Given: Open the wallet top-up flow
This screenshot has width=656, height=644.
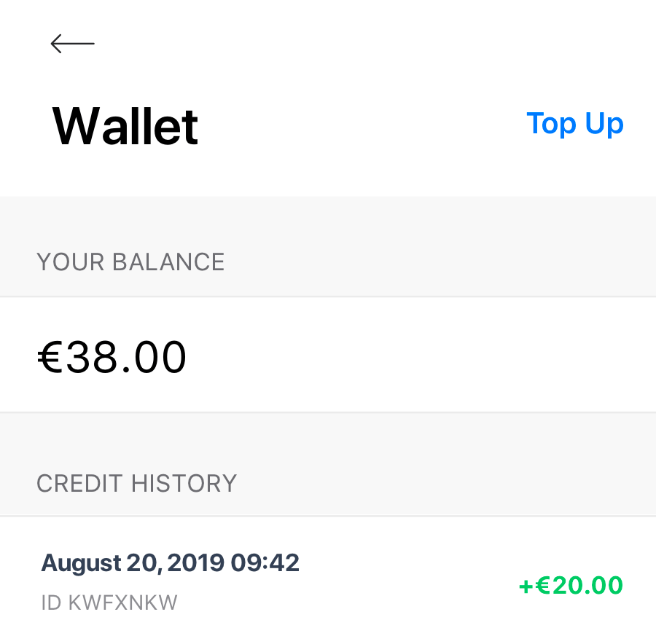Looking at the screenshot, I should [x=575, y=124].
